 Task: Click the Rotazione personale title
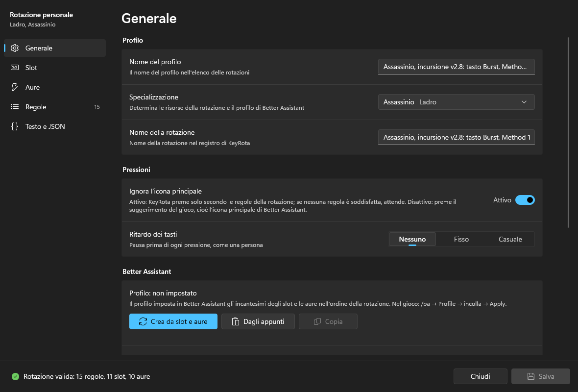[41, 15]
